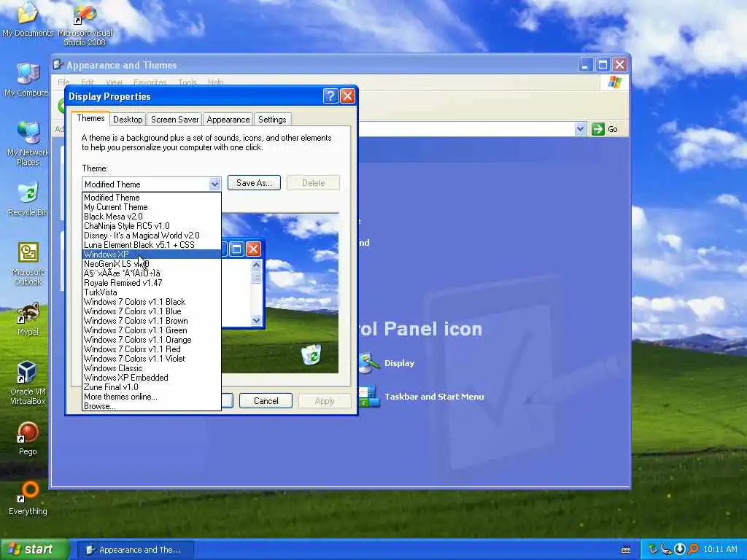747x560 pixels.
Task: Select Windows 7 Colors v1.1 Green
Action: [152, 330]
